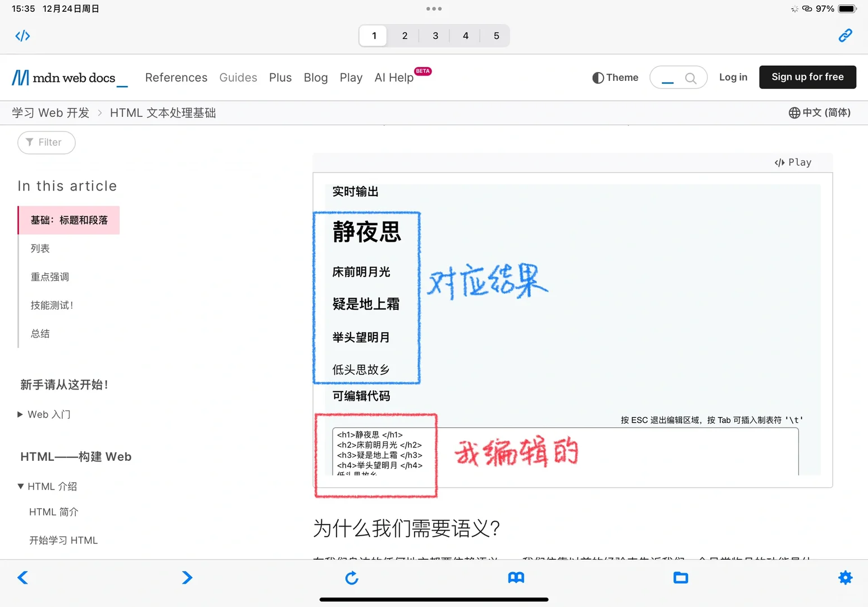Switch to browser tab 3
The width and height of the screenshot is (868, 607).
[x=435, y=35]
